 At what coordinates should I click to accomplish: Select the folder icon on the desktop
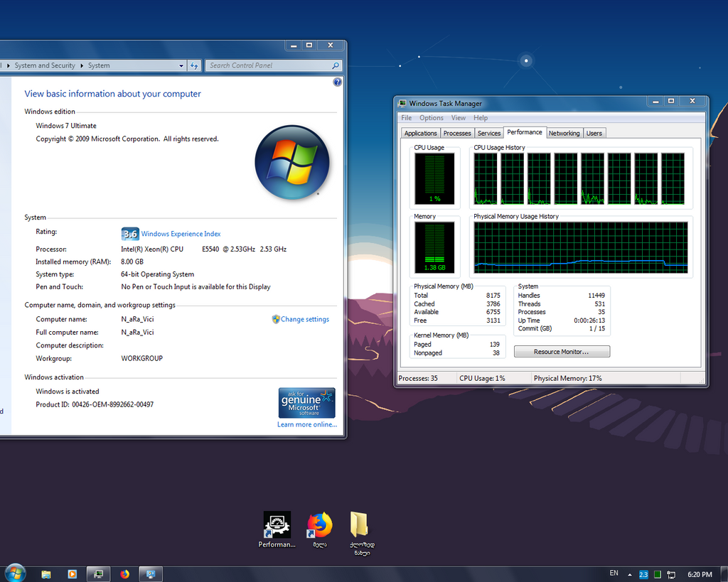click(x=362, y=533)
